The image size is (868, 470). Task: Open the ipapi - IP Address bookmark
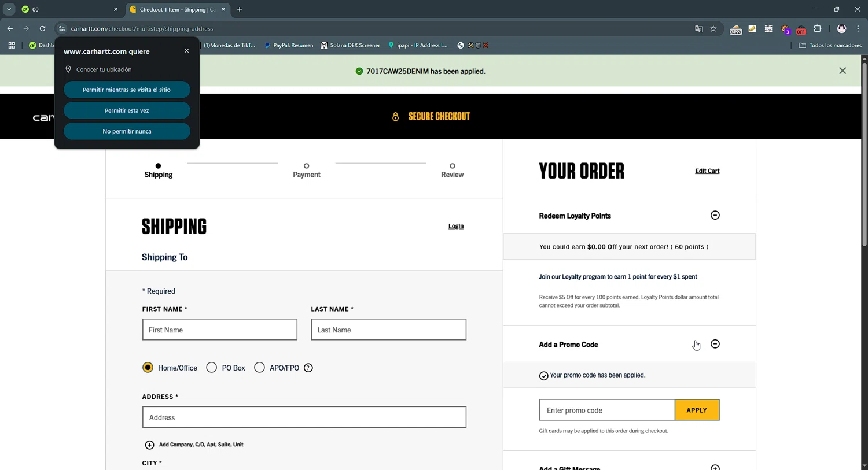(x=418, y=45)
